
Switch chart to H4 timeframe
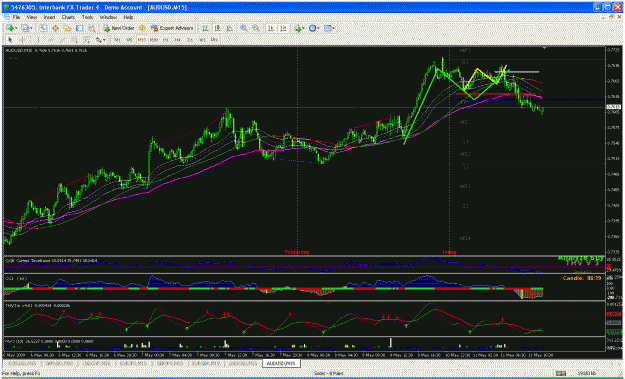[178, 40]
